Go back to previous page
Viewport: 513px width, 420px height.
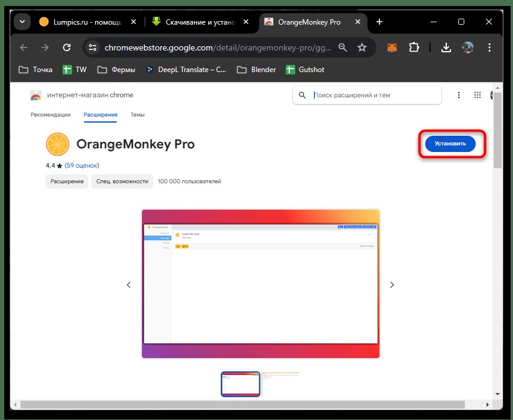tap(23, 47)
